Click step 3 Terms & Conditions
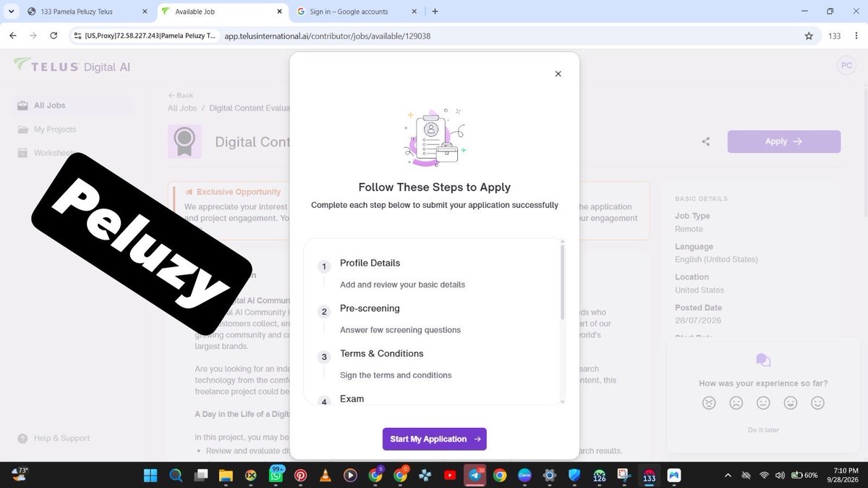This screenshot has height=488, width=868. [x=382, y=353]
